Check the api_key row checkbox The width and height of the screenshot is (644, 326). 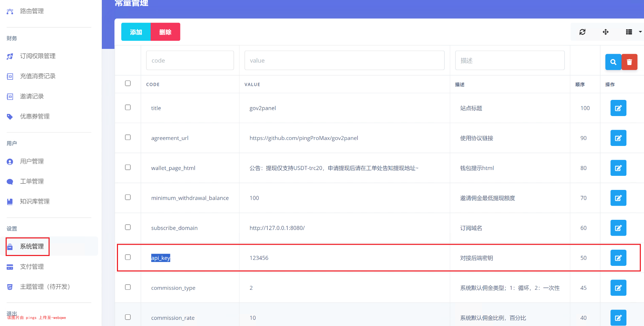[128, 257]
